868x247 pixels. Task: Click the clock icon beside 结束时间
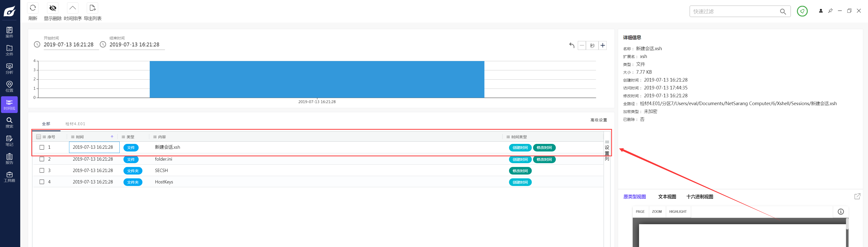point(103,45)
